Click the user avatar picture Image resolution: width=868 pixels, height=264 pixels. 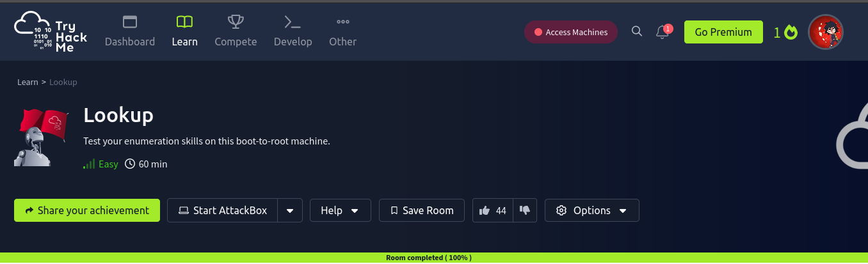coord(826,32)
